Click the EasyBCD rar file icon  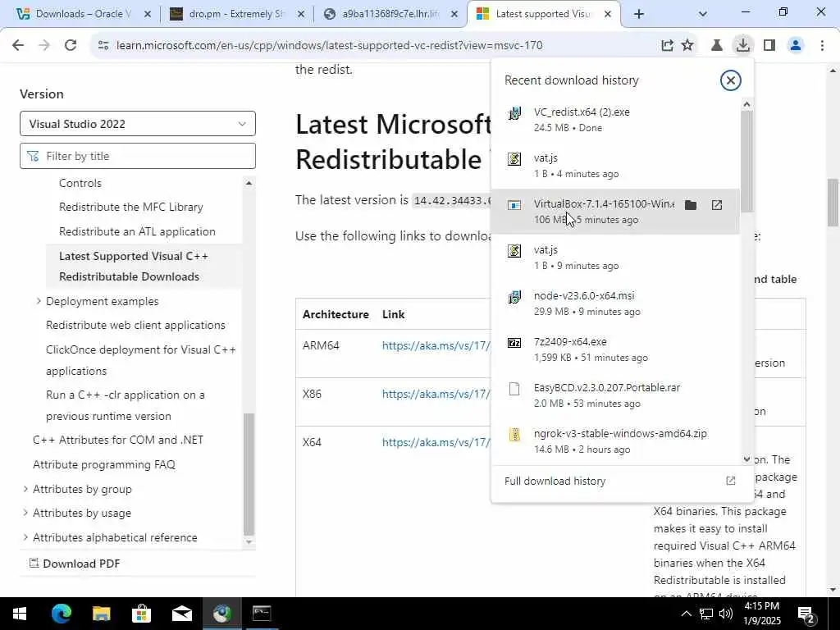click(x=514, y=389)
